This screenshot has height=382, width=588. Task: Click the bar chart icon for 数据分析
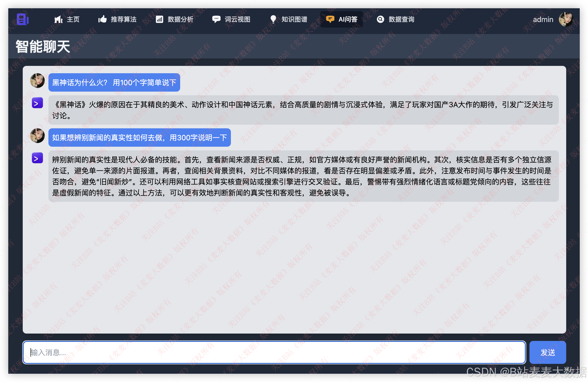159,19
